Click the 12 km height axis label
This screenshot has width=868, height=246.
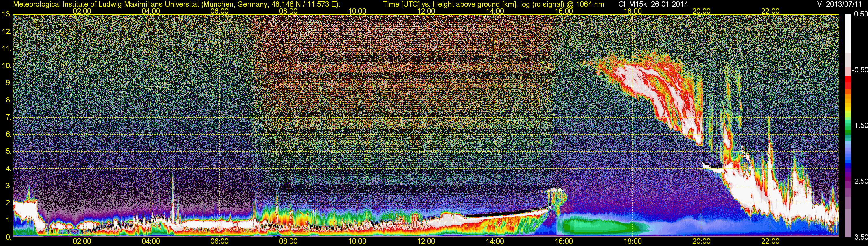point(6,32)
